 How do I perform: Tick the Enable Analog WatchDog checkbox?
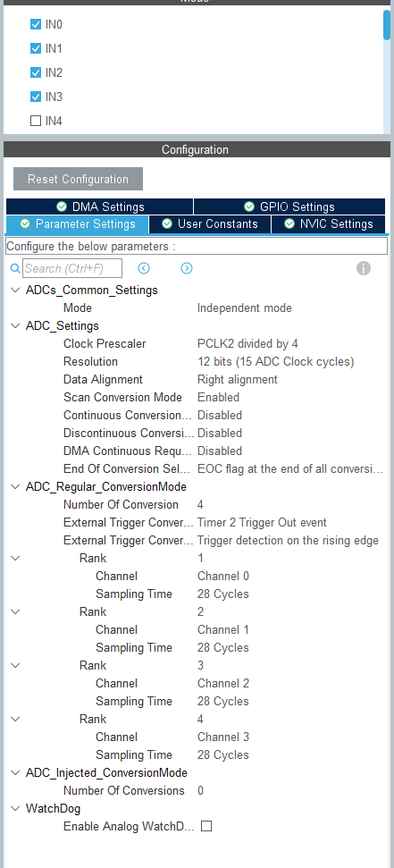tap(206, 826)
